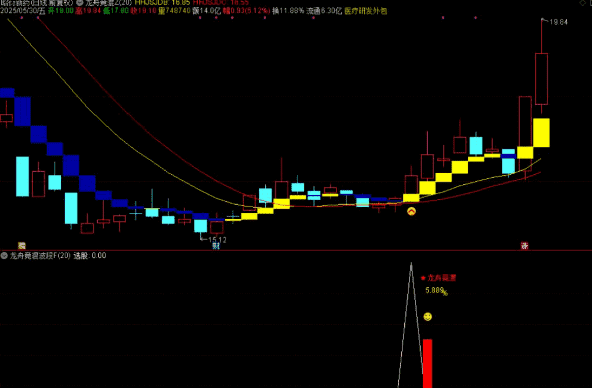Select the tall red signal bar in the sub-chart
The image size is (592, 388).
pos(427,363)
